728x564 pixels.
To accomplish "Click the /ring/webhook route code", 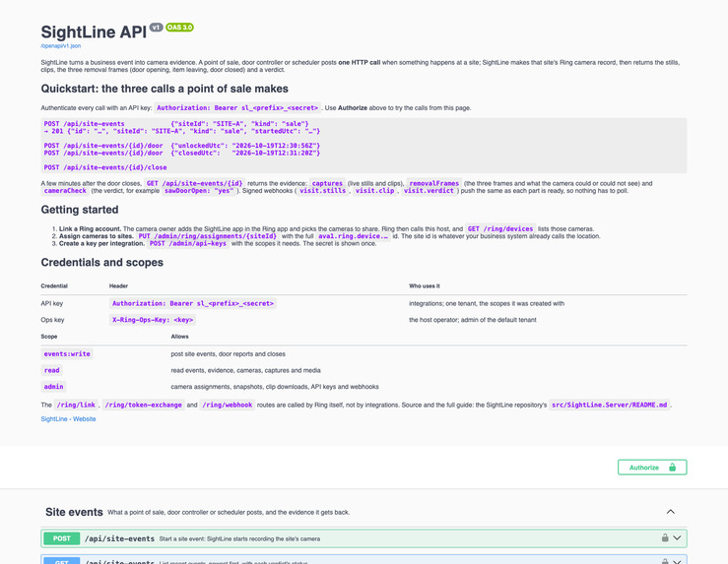I will [x=228, y=405].
